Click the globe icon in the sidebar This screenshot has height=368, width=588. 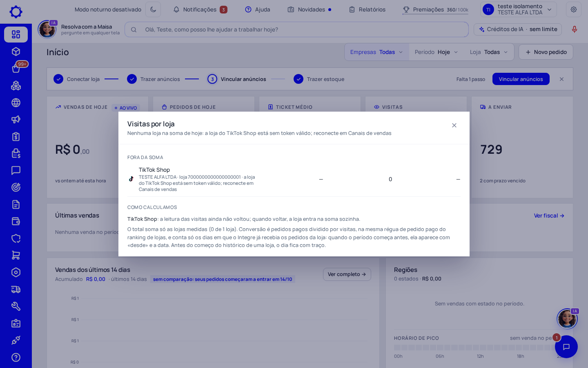[x=16, y=103]
